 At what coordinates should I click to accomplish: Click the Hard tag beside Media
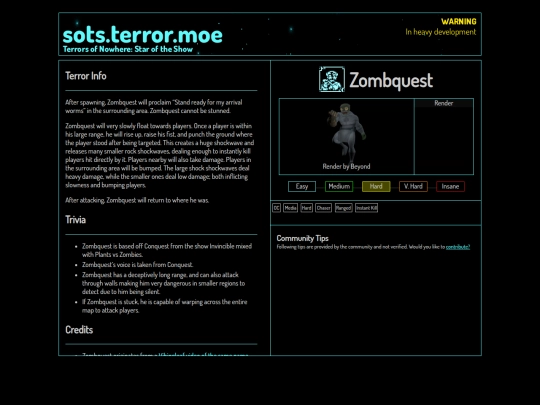tap(307, 208)
